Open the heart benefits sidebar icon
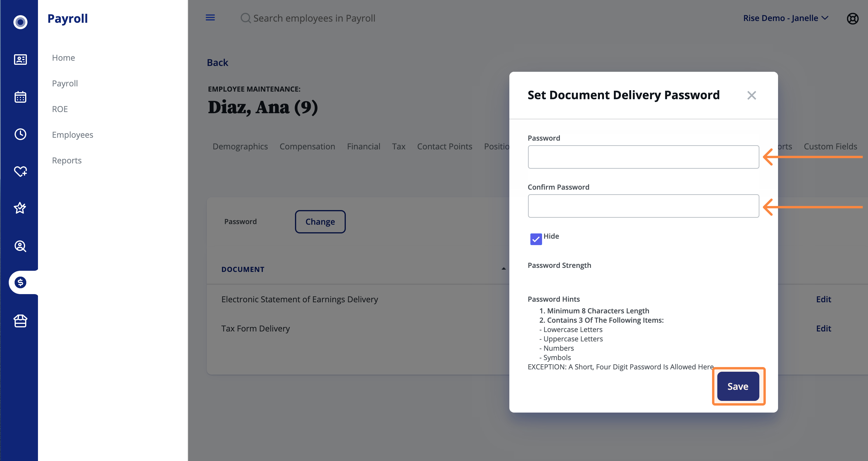Screen dimensions: 868x461 point(20,171)
